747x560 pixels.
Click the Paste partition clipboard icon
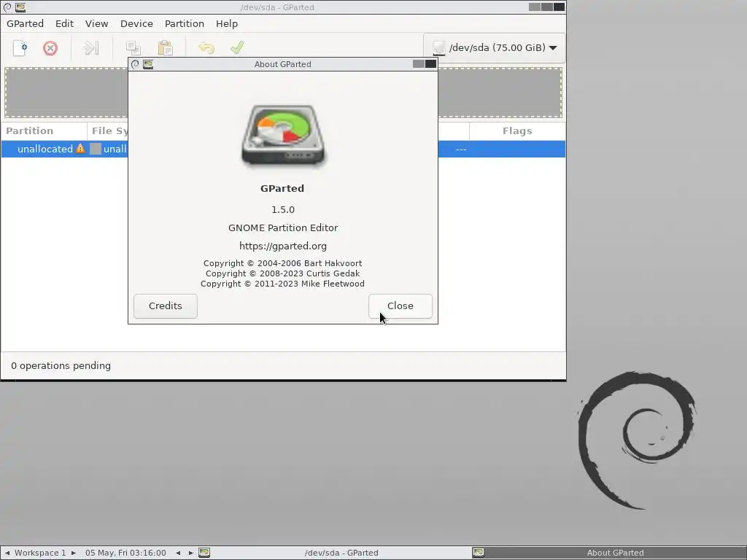tap(166, 48)
